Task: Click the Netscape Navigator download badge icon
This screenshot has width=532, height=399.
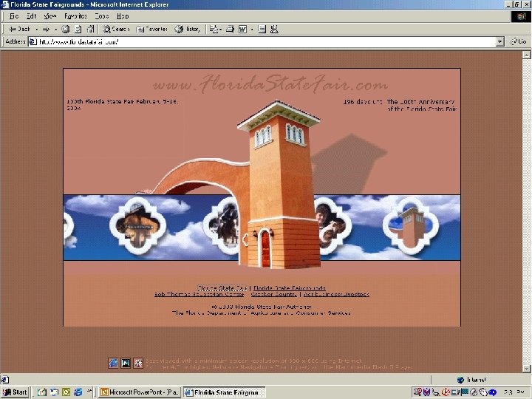Action: pyautogui.click(x=126, y=363)
